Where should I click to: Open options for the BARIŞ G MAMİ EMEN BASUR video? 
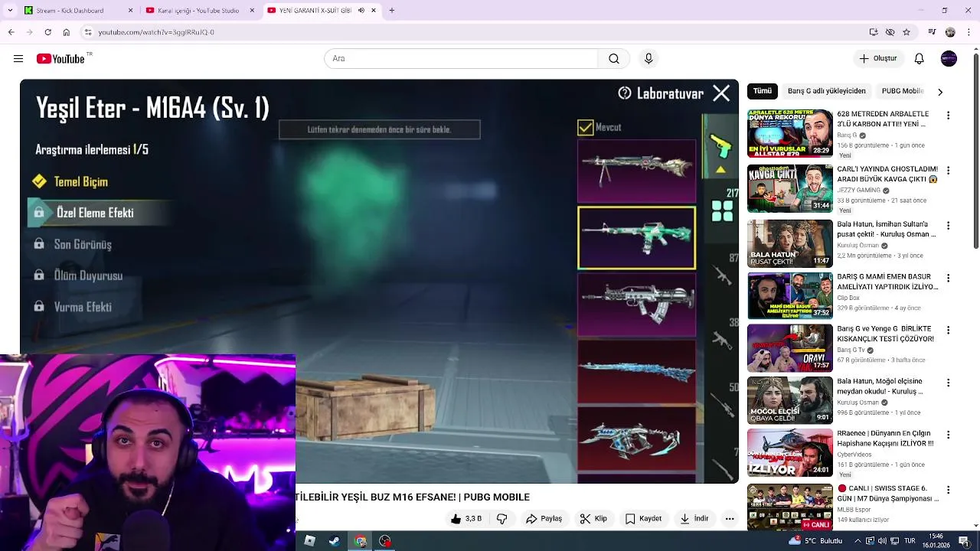pyautogui.click(x=949, y=279)
